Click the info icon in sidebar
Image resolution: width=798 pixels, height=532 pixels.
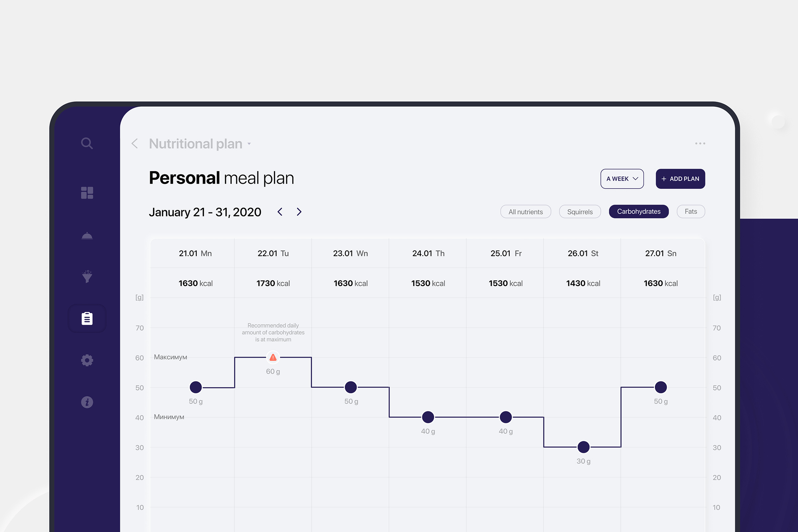point(87,402)
